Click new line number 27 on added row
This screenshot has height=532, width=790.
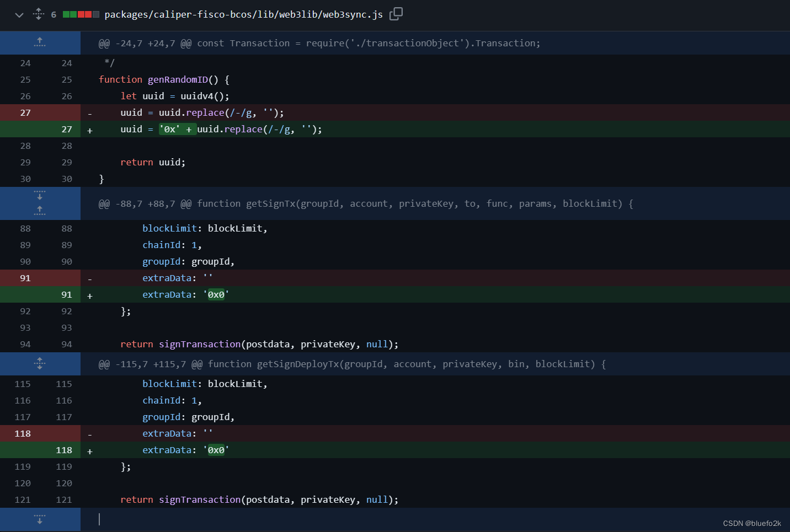(x=67, y=129)
